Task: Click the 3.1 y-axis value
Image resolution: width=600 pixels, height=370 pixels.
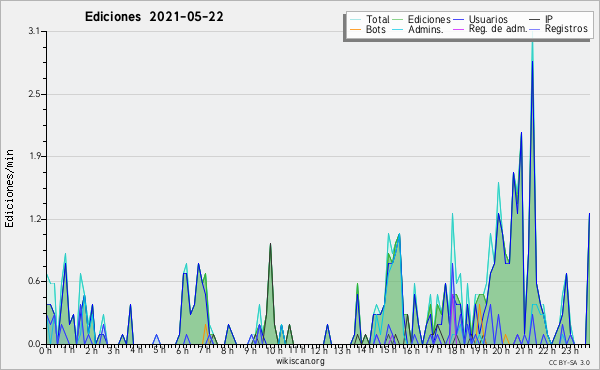Action: 34,31
